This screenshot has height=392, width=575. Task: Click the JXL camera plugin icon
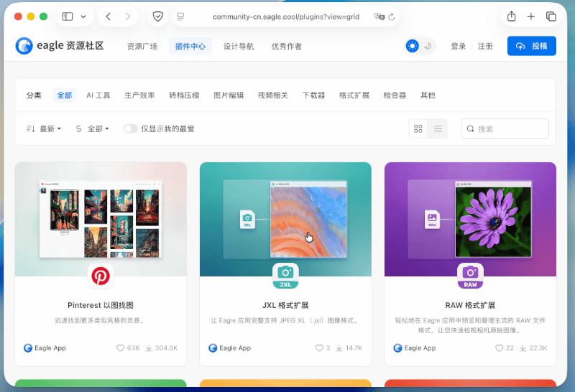pos(285,276)
